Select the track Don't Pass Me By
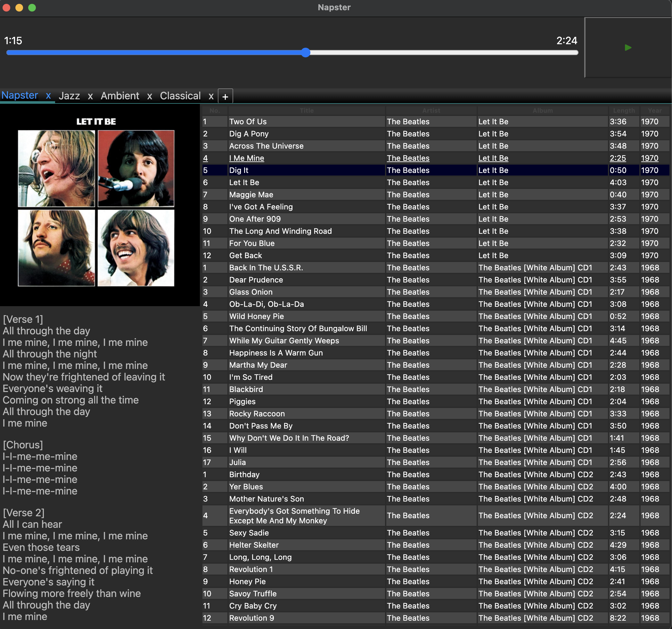The width and height of the screenshot is (672, 629). click(435, 426)
